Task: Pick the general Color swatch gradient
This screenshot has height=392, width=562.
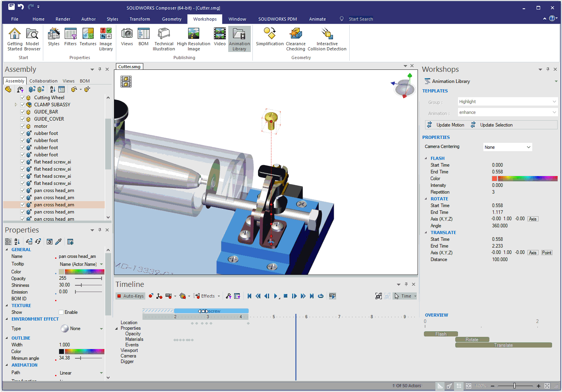Action: pos(85,272)
